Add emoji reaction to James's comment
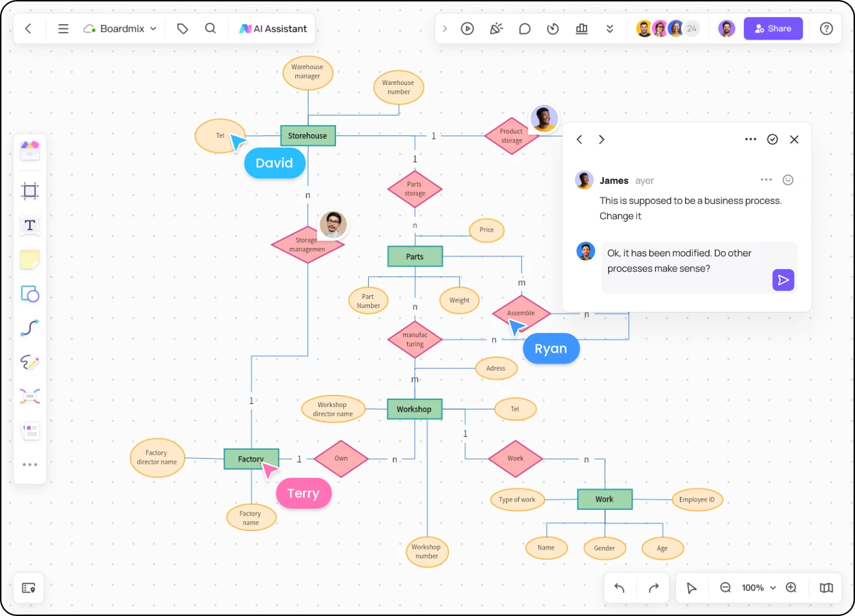The width and height of the screenshot is (855, 616). click(789, 180)
